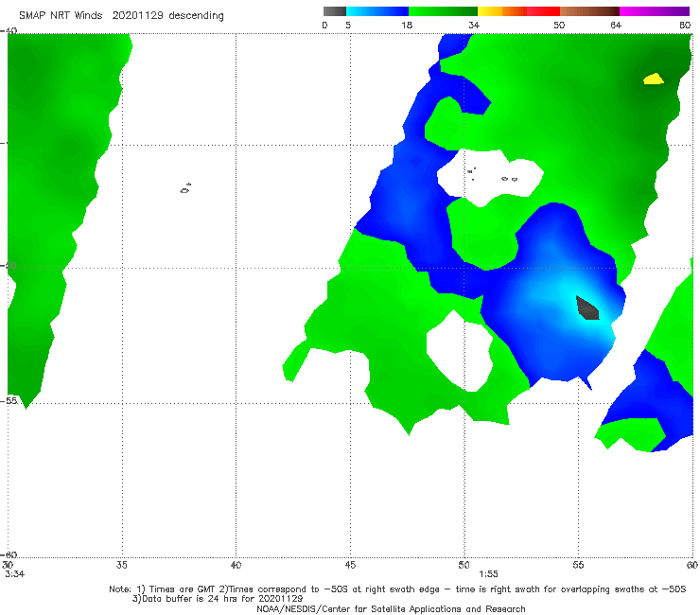Click the yellow high-wind patch in the upper right
Viewport: 700px width, 615px height.
[x=654, y=79]
